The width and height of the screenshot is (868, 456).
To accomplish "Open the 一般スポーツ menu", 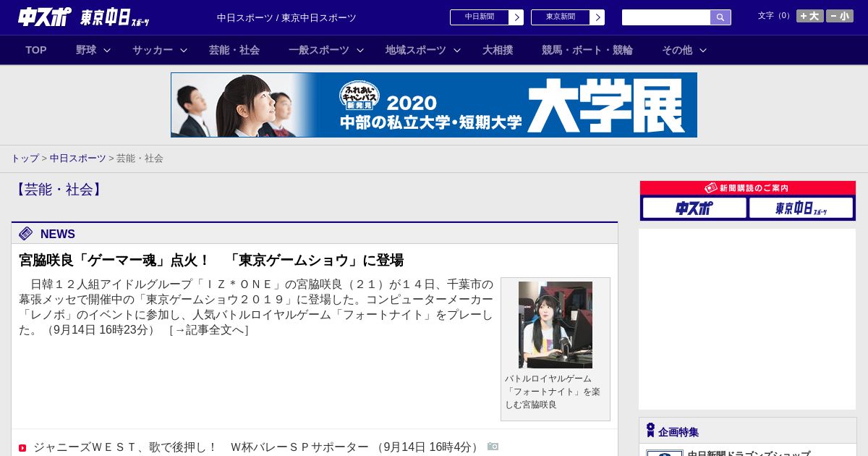I will point(319,50).
